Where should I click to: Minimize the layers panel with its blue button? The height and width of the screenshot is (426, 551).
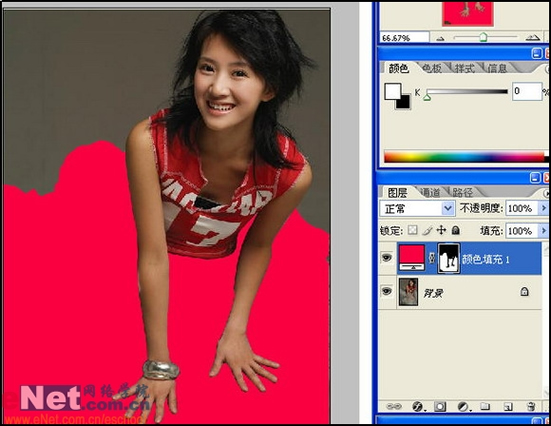click(535, 178)
